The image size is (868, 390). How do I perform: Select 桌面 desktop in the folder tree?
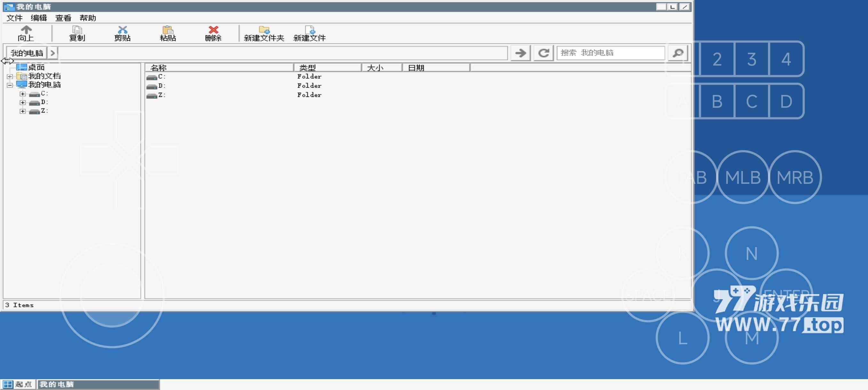(36, 67)
